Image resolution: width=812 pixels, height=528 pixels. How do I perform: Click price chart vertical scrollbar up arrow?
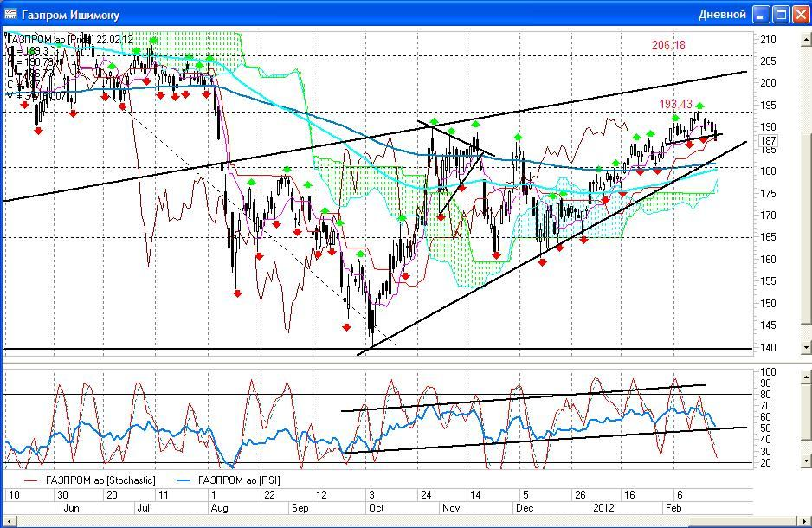point(806,39)
